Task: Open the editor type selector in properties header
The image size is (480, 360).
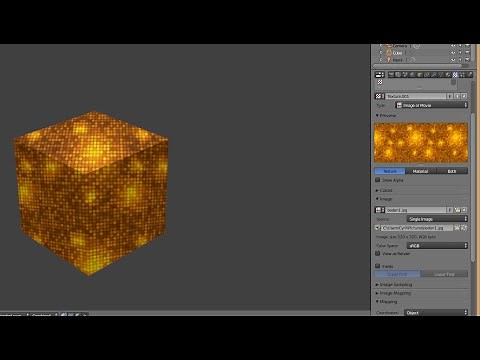Action: [x=380, y=75]
